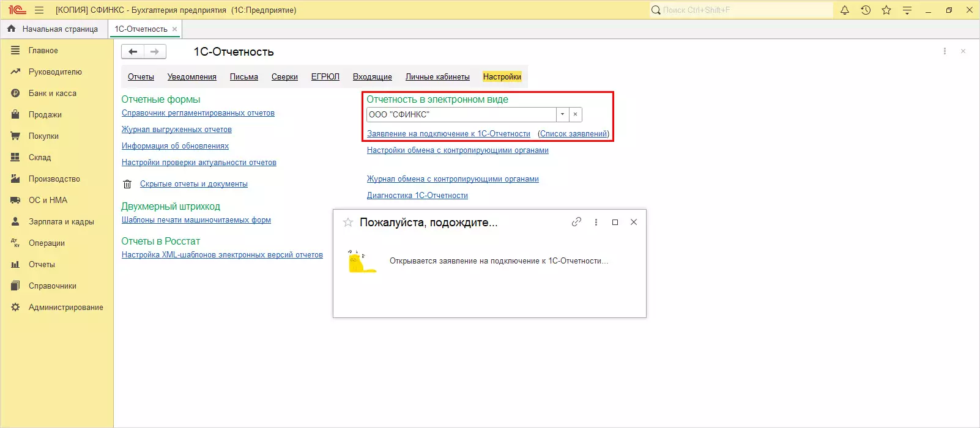Open history clock icon in title bar
This screenshot has width=980, height=428.
pyautogui.click(x=866, y=10)
